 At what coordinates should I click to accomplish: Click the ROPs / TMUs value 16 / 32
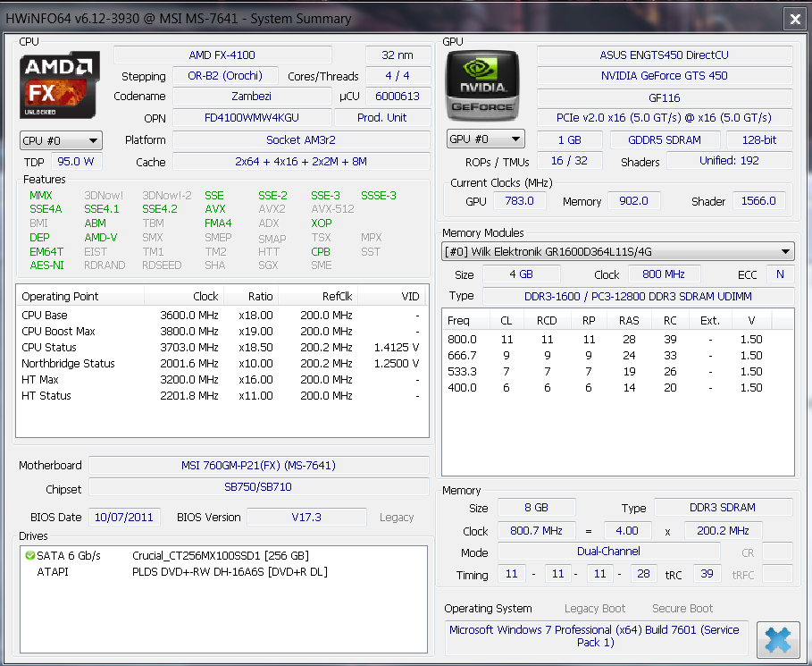[x=570, y=161]
